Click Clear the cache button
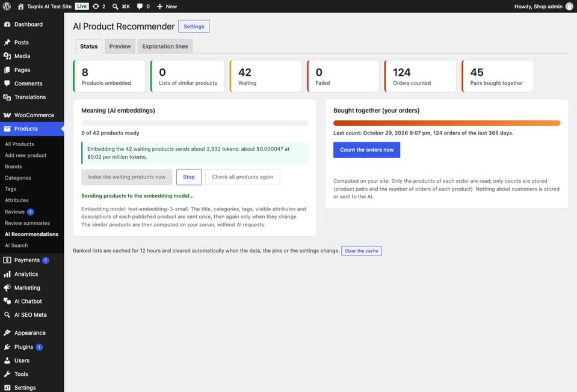This screenshot has width=577, height=392. pyautogui.click(x=362, y=251)
